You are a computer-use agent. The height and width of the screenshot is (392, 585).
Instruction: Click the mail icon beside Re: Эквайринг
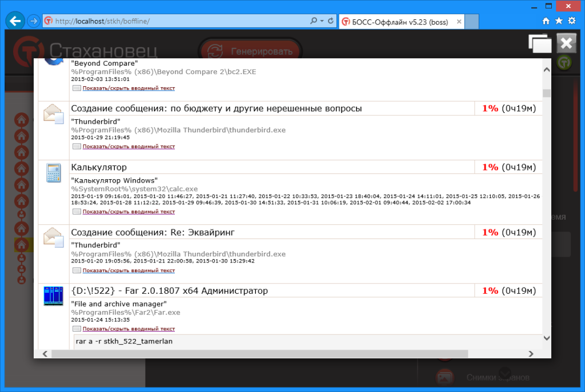[x=53, y=237]
